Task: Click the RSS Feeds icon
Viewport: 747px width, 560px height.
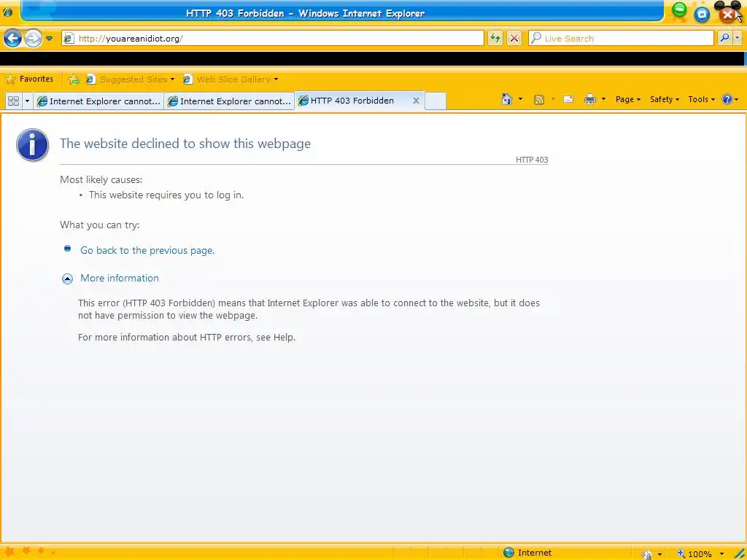Action: tap(539, 99)
